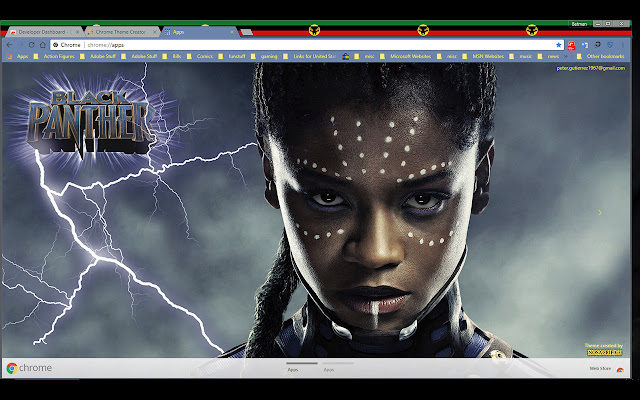Click the signed-in gmail address
Screen dimensions: 640x400
coord(591,68)
